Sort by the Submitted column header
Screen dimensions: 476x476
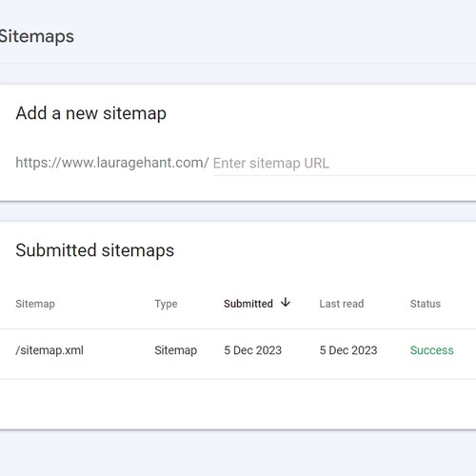(248, 304)
